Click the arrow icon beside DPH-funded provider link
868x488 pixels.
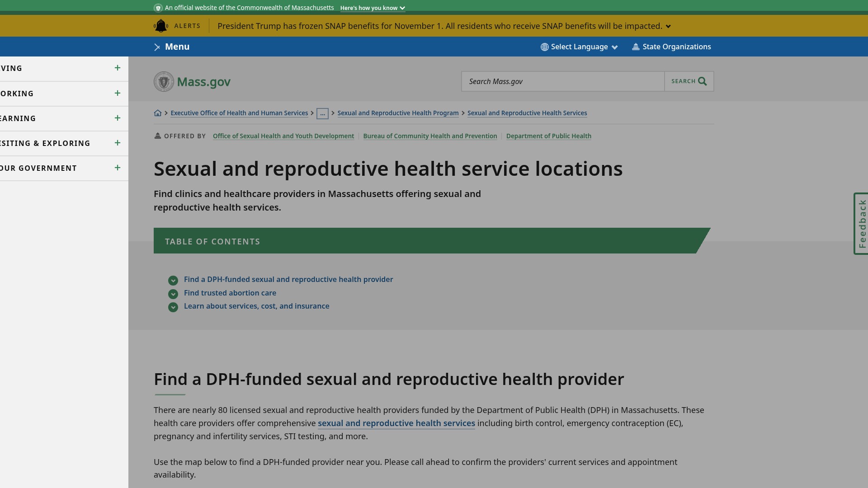(x=173, y=281)
